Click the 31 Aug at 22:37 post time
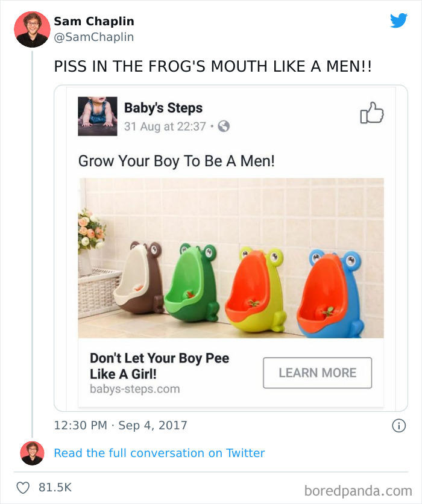The height and width of the screenshot is (504, 422). click(x=165, y=126)
